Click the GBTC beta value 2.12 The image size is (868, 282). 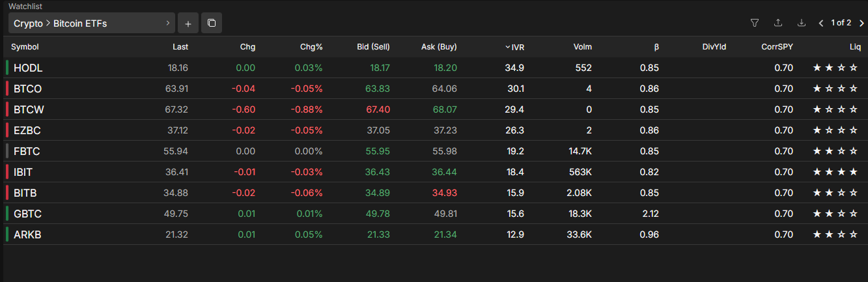(650, 214)
